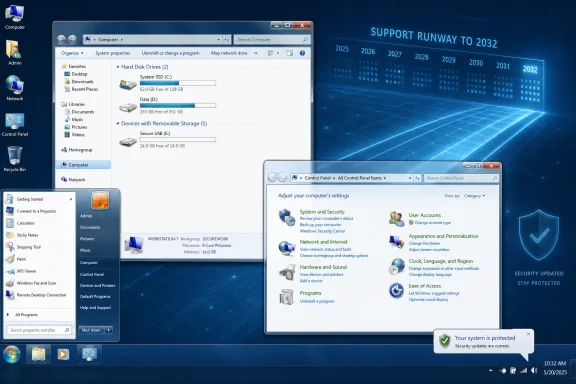The image size is (576, 384).
Task: Show hidden tray icons arrow
Action: click(x=491, y=371)
